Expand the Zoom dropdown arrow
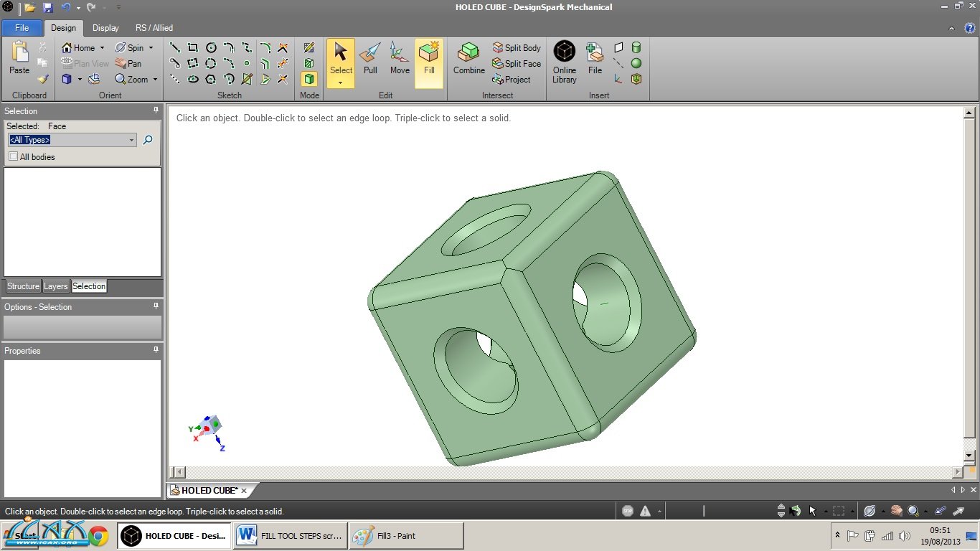Viewport: 980px width, 551px height. (x=155, y=80)
